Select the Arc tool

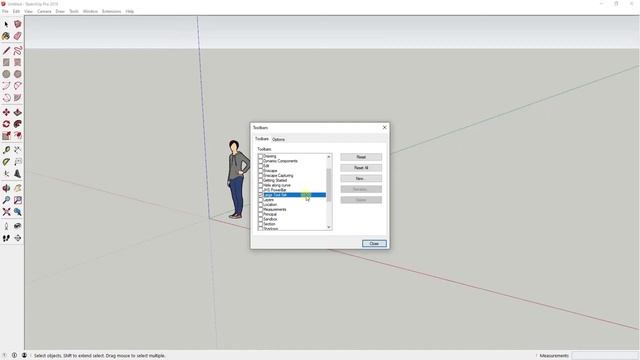click(x=6, y=86)
